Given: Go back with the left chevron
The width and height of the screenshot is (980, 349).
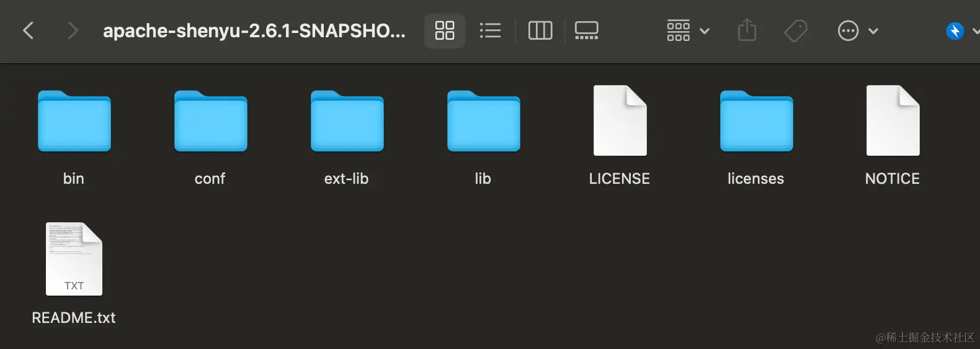Looking at the screenshot, I should pyautogui.click(x=29, y=30).
